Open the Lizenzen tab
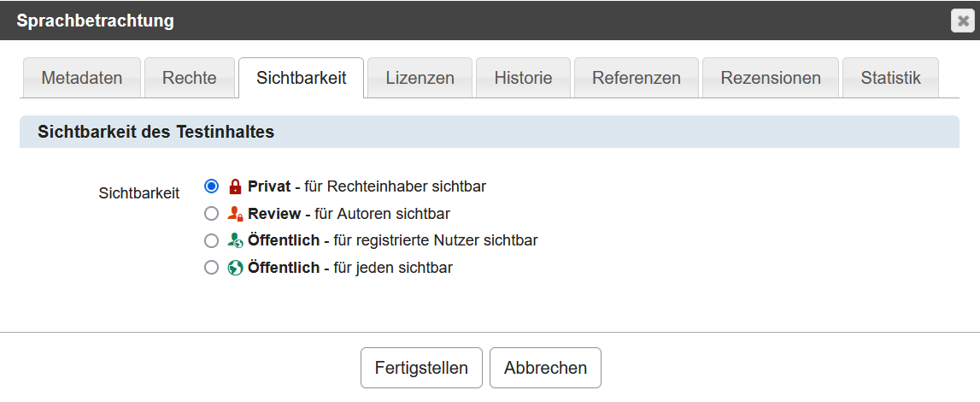 420,78
